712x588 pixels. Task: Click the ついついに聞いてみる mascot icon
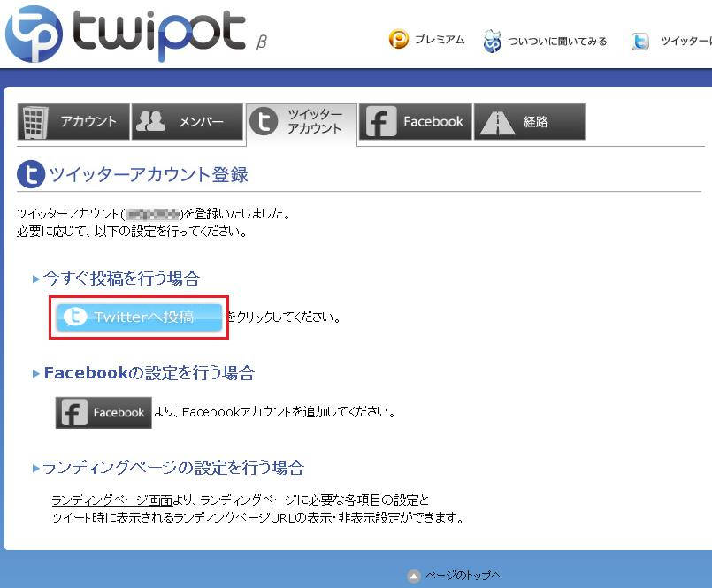pos(493,41)
